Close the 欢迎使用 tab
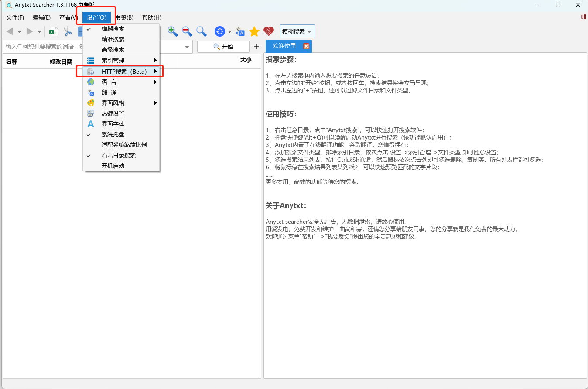This screenshot has height=389, width=588. [306, 46]
